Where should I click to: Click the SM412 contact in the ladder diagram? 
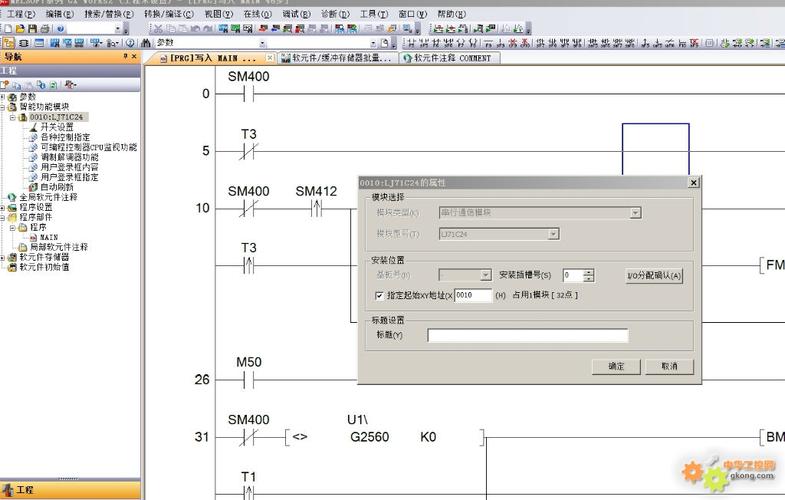[x=316, y=207]
